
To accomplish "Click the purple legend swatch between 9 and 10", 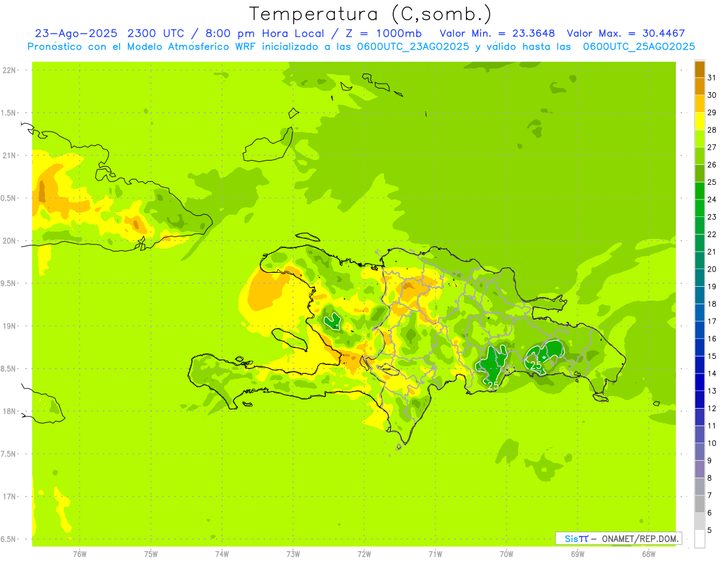I will click(699, 452).
